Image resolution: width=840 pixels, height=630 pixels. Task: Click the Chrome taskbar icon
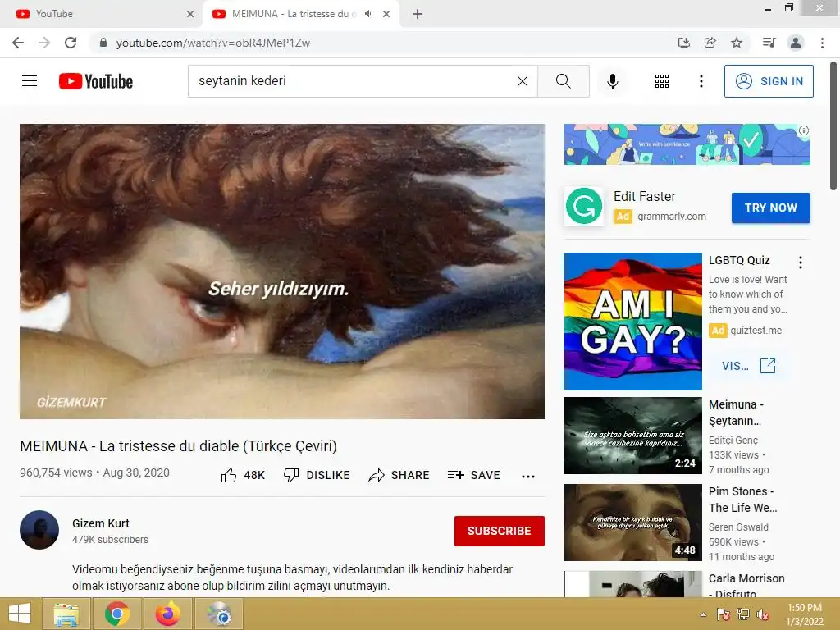pos(116,614)
